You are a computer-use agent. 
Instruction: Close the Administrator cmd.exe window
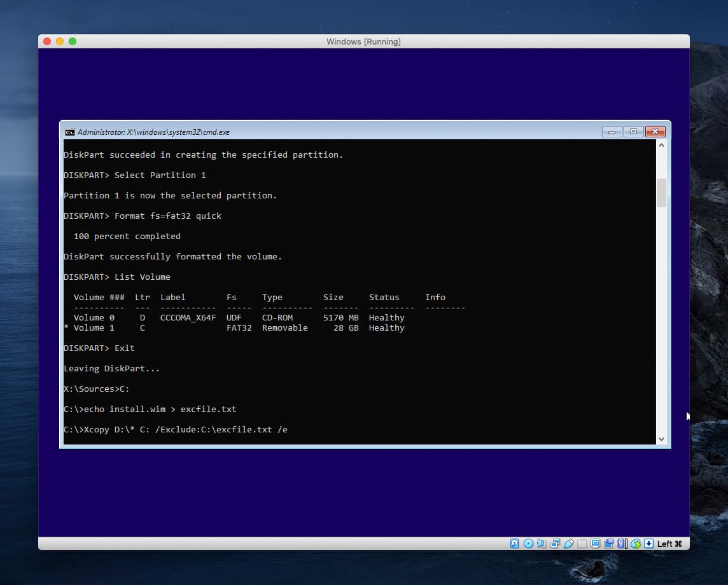[x=655, y=132]
